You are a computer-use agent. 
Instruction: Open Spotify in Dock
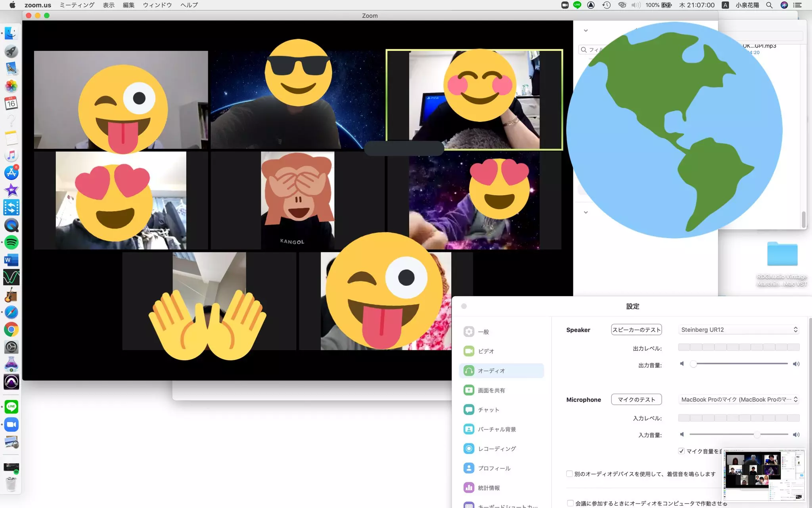point(11,242)
